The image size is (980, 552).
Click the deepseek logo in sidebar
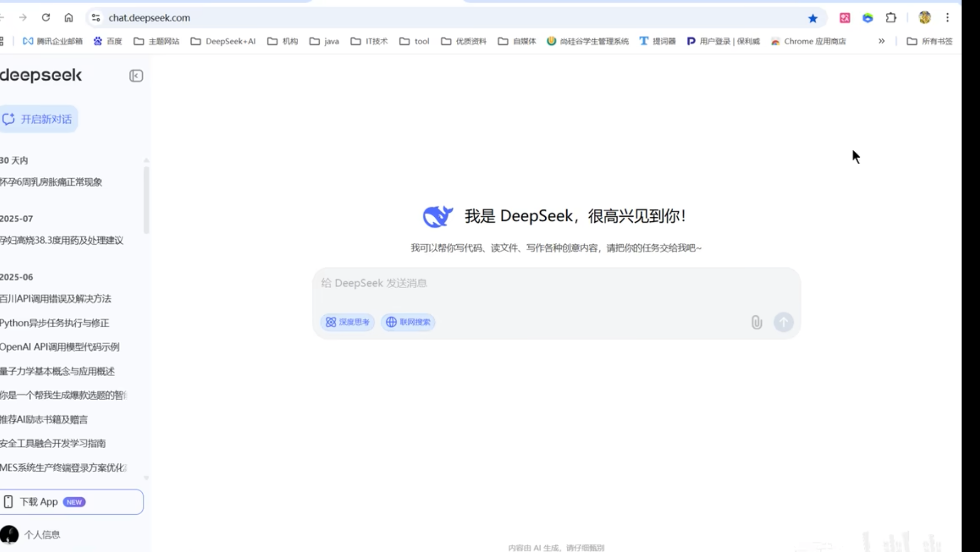point(41,76)
